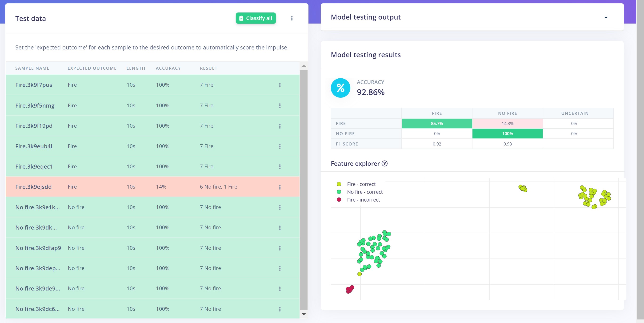
Task: Click the Feature explorer heading text
Action: tap(355, 164)
